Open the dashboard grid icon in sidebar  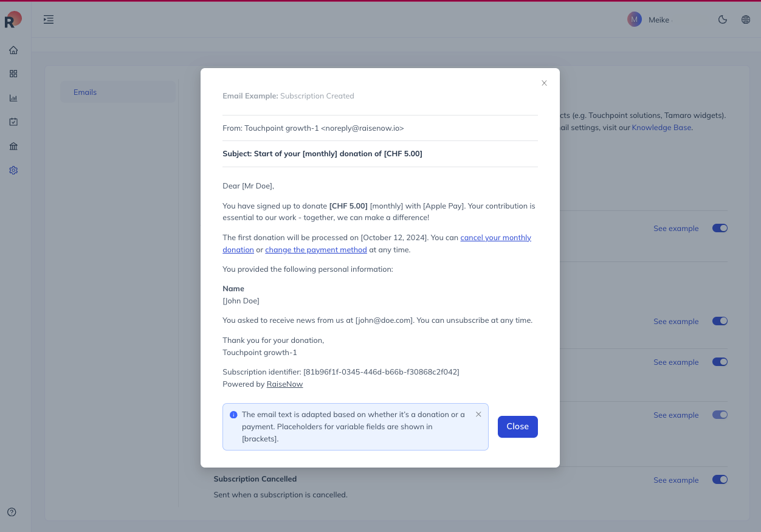click(13, 74)
